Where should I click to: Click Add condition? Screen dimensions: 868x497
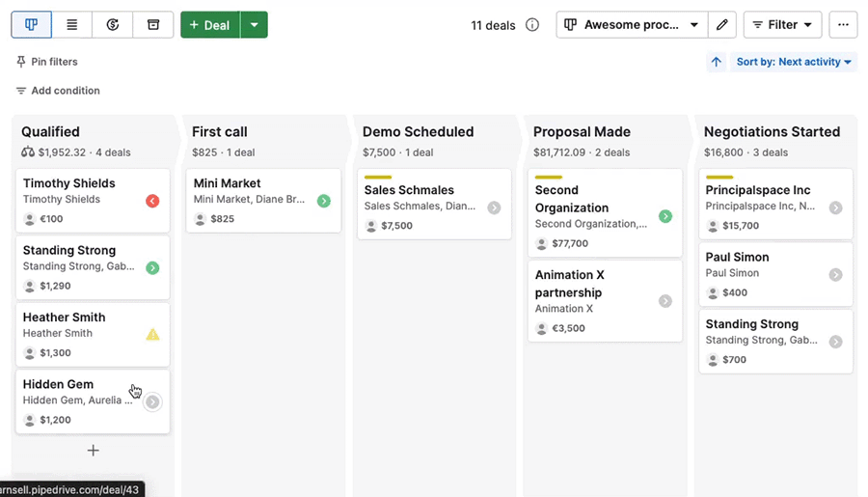(58, 91)
